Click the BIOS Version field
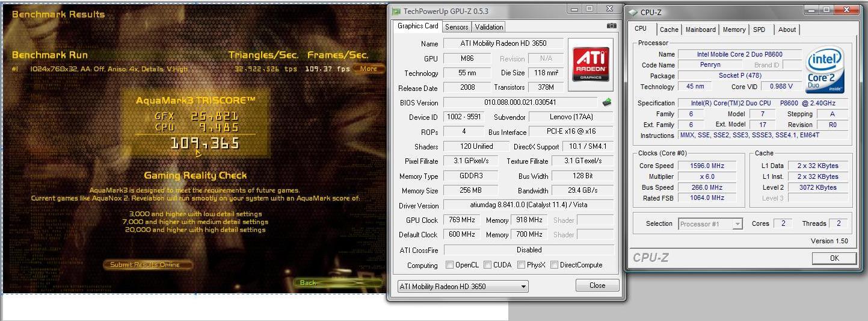Image resolution: width=868 pixels, height=321 pixels. click(521, 102)
